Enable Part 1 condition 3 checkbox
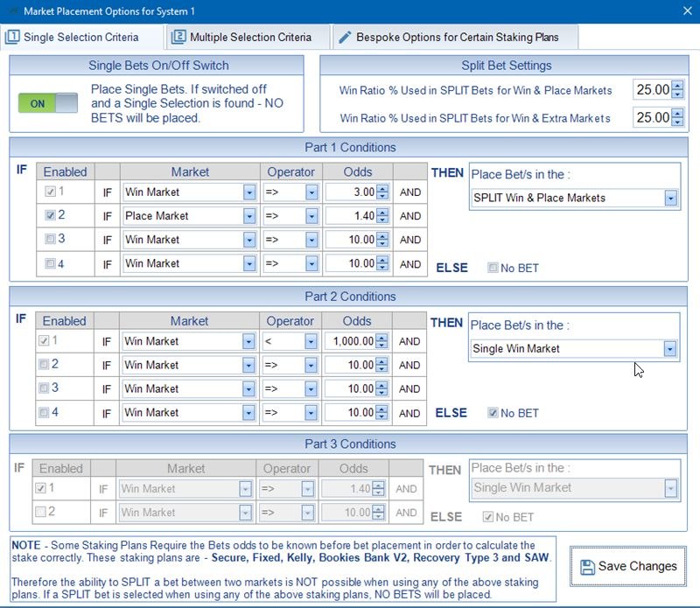This screenshot has height=608, width=700. [x=50, y=239]
